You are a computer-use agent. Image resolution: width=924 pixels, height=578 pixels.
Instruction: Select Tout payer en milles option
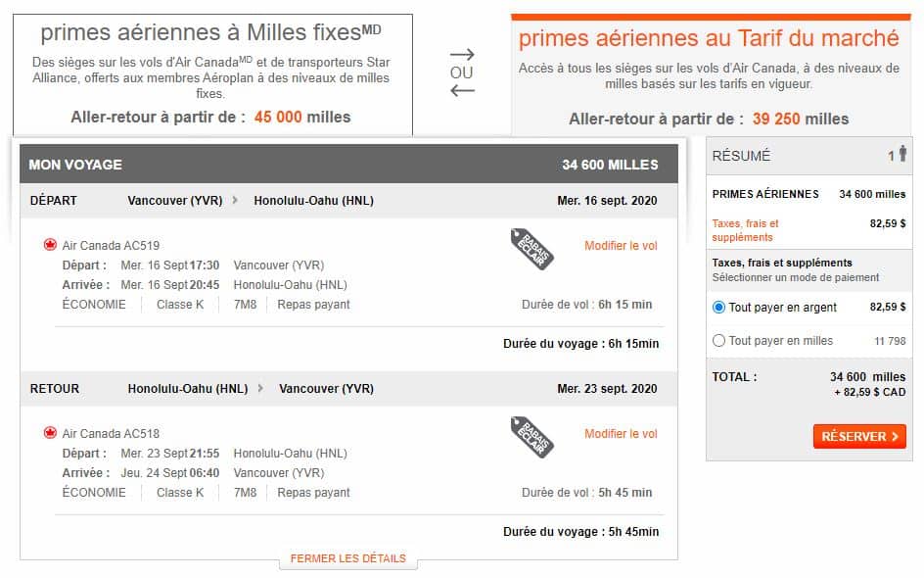719,341
